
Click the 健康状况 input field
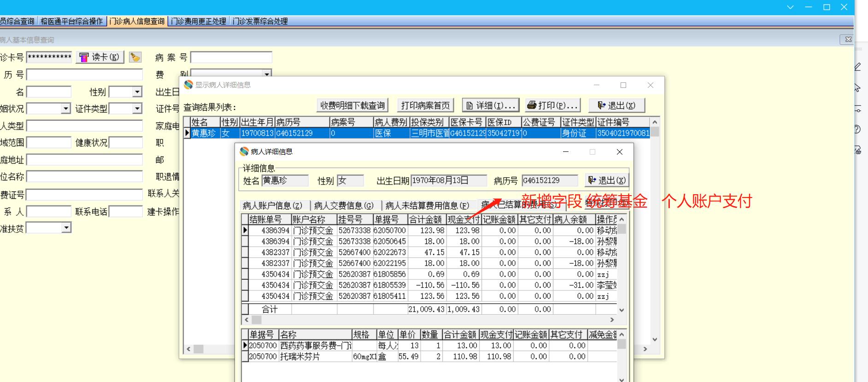[126, 143]
